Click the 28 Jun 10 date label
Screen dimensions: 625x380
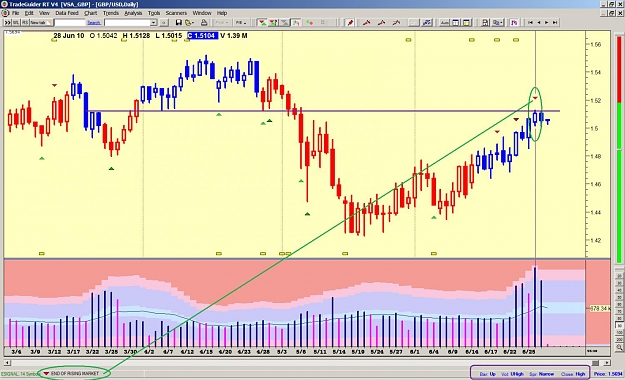(69, 35)
